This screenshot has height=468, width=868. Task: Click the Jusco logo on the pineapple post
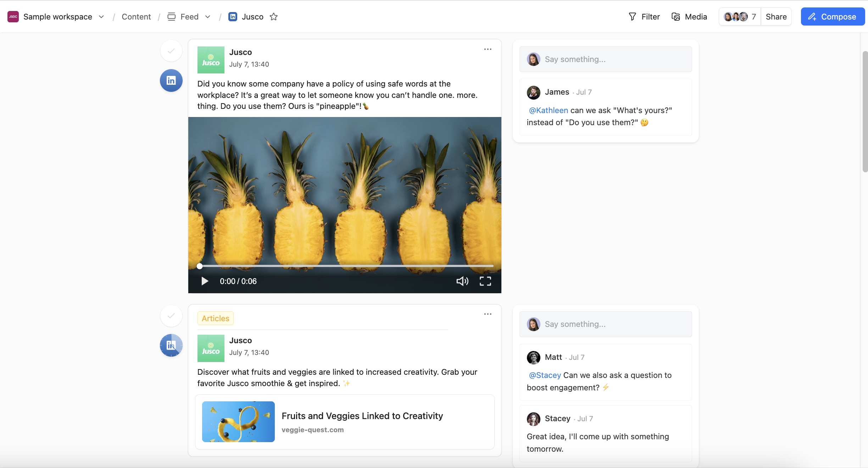pos(211,60)
